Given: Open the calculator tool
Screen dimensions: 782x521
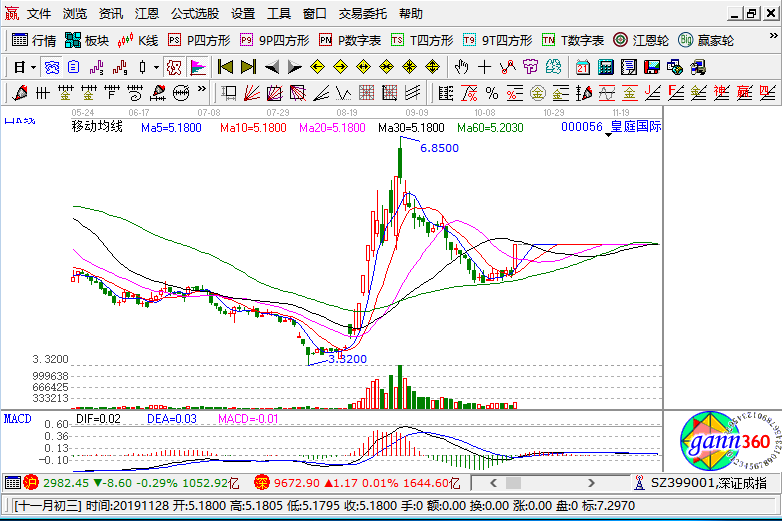Looking at the screenshot, I should pyautogui.click(x=605, y=67).
